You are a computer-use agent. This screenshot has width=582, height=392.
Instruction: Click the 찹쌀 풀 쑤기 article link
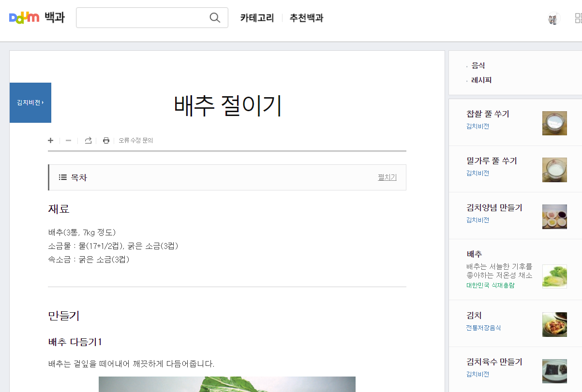(x=489, y=114)
